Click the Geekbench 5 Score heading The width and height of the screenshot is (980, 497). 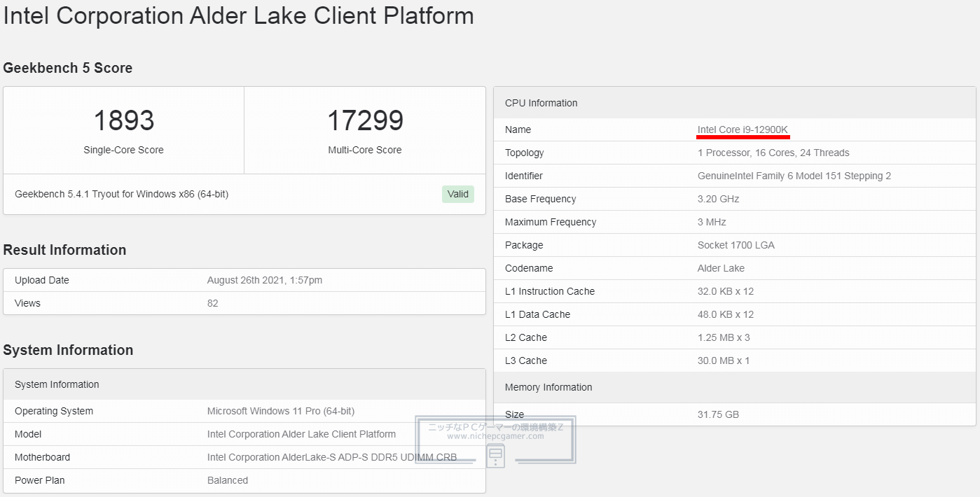click(x=68, y=68)
